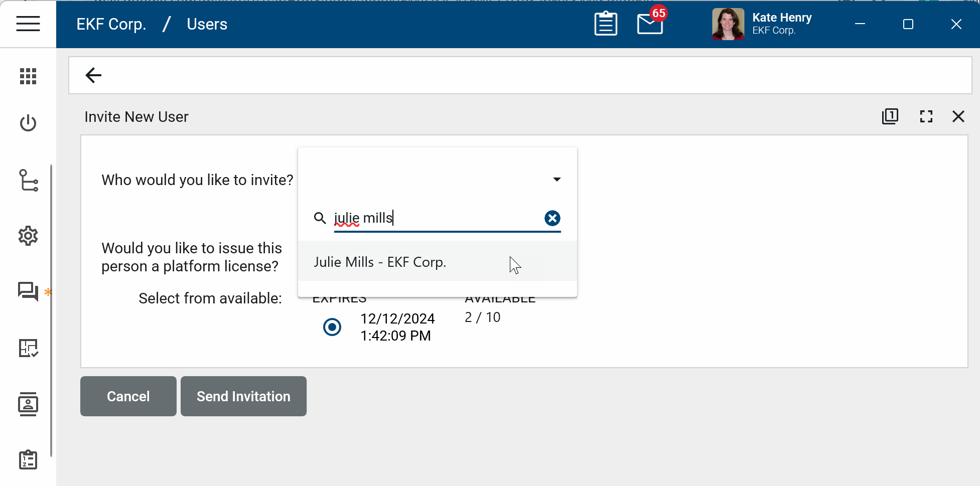980x486 pixels.
Task: Click the Send Invitation button
Action: click(243, 396)
